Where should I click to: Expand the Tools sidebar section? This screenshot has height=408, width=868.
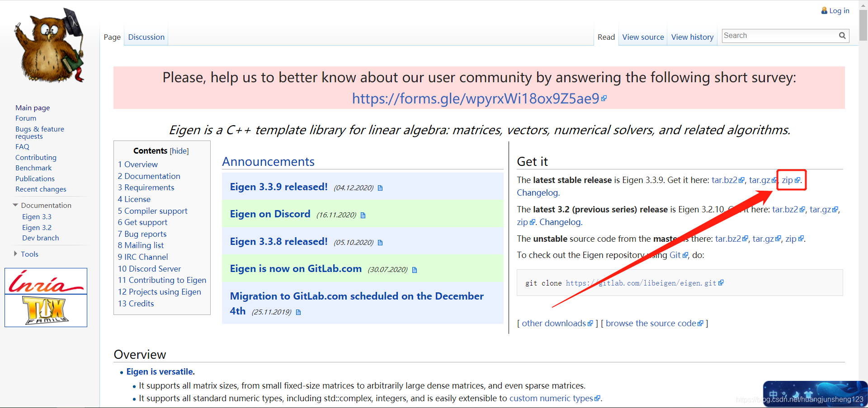pyautogui.click(x=15, y=254)
